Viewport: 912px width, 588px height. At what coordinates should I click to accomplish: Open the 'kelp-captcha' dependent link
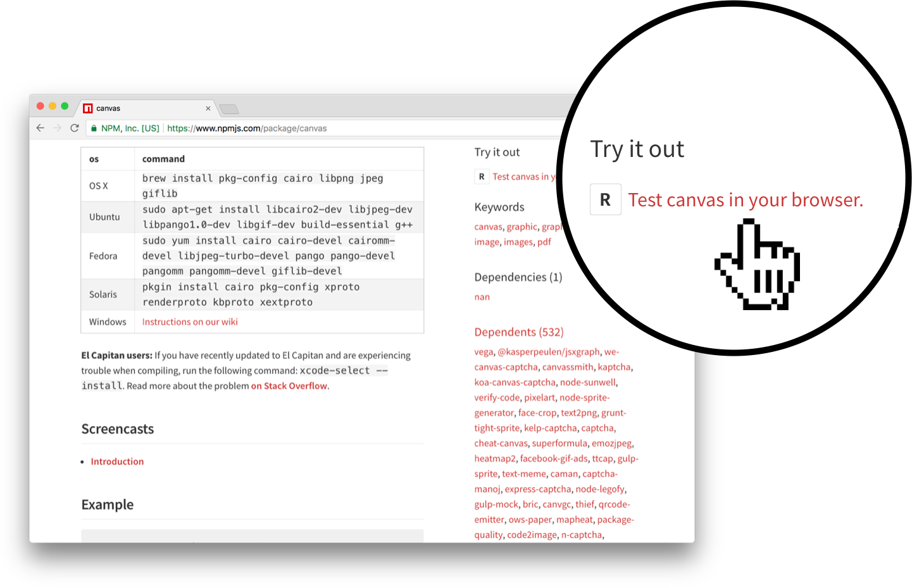tap(550, 428)
